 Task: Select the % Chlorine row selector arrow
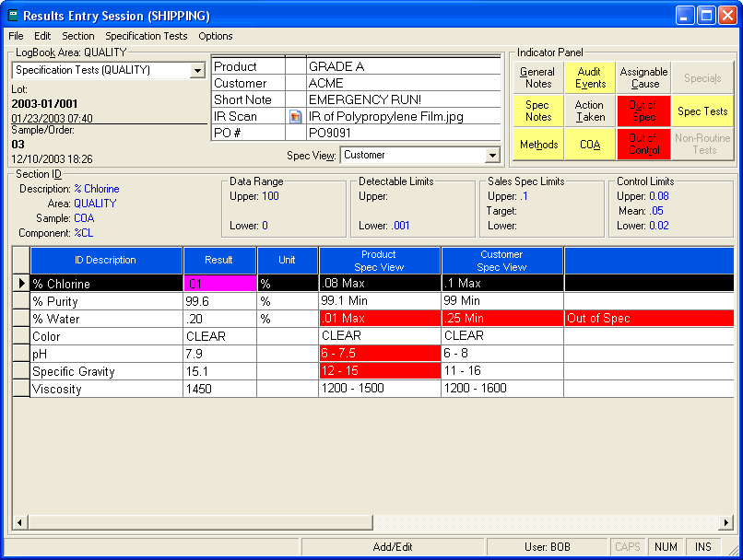click(21, 284)
